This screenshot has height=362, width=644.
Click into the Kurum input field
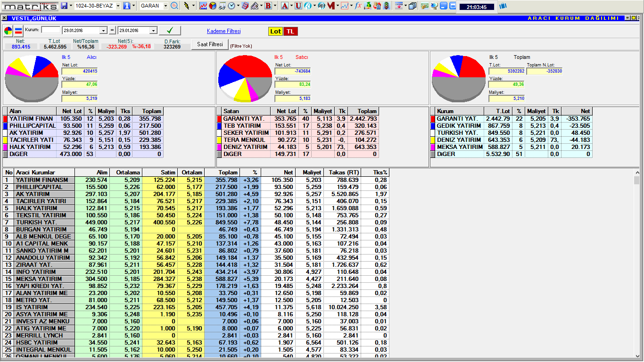click(51, 30)
